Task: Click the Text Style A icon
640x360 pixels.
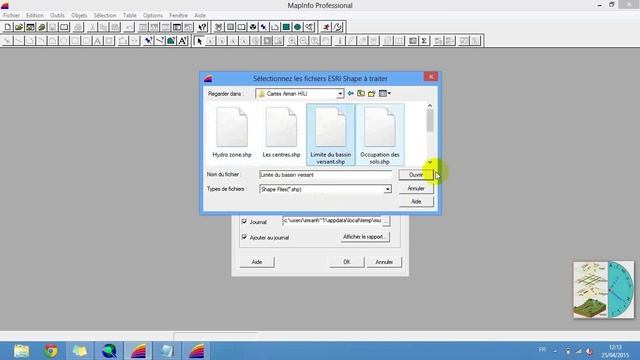Action: tap(182, 41)
